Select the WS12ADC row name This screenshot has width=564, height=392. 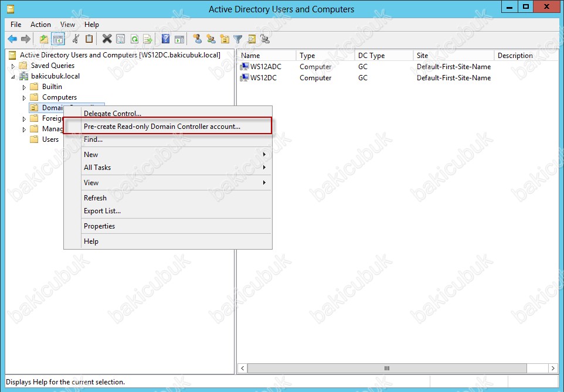click(266, 67)
